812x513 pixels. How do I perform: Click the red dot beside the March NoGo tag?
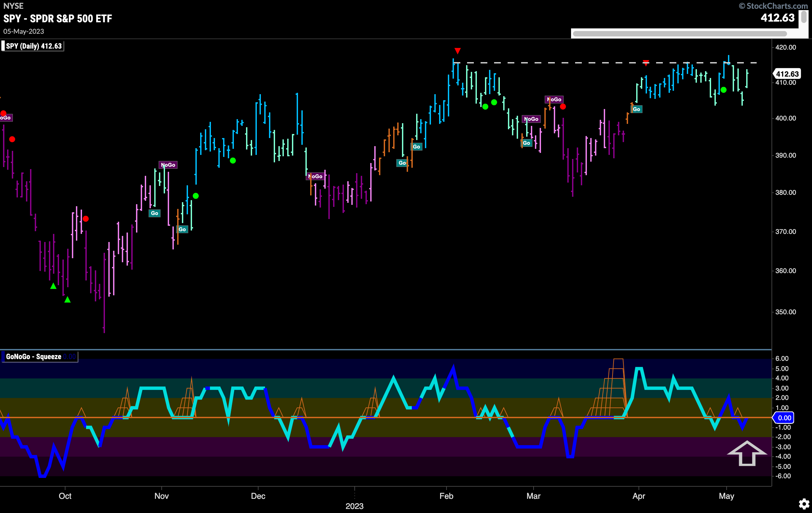563,107
